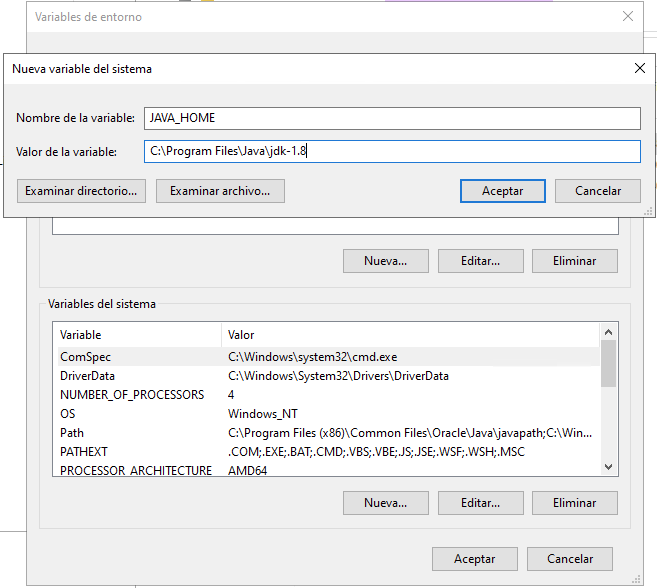Click Eliminar button under Variables del sistema

pos(575,503)
